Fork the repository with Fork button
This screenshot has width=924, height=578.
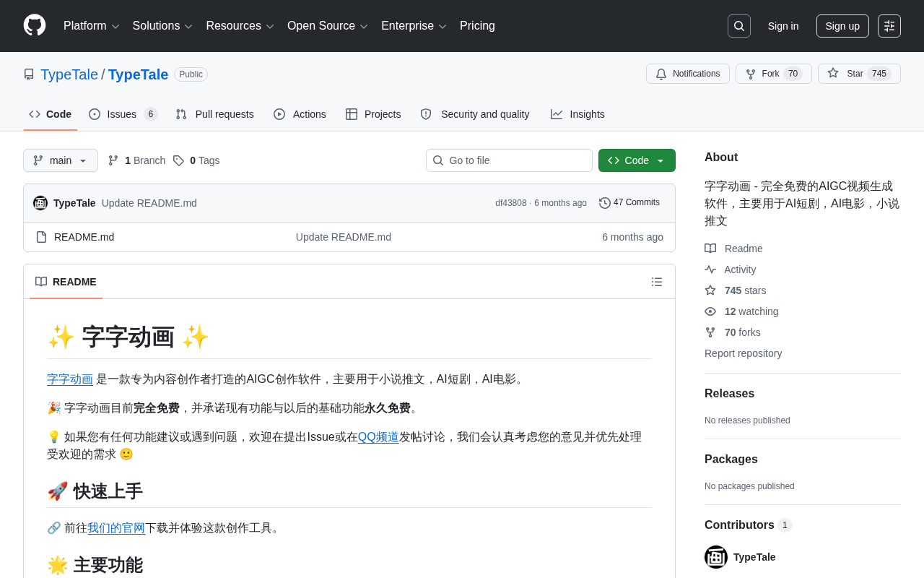pyautogui.click(x=774, y=74)
